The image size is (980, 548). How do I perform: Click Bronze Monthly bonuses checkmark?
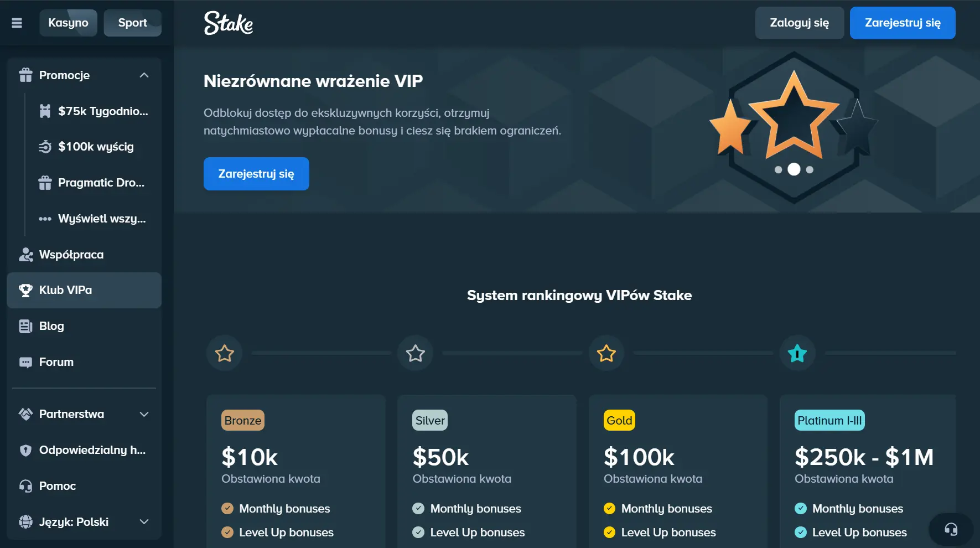click(227, 508)
